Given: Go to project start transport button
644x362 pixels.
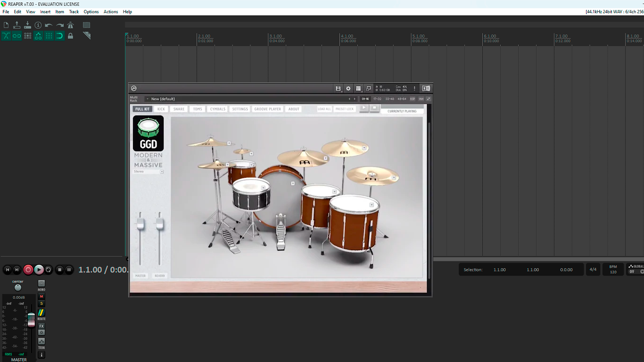Looking at the screenshot, I should 8,270.
